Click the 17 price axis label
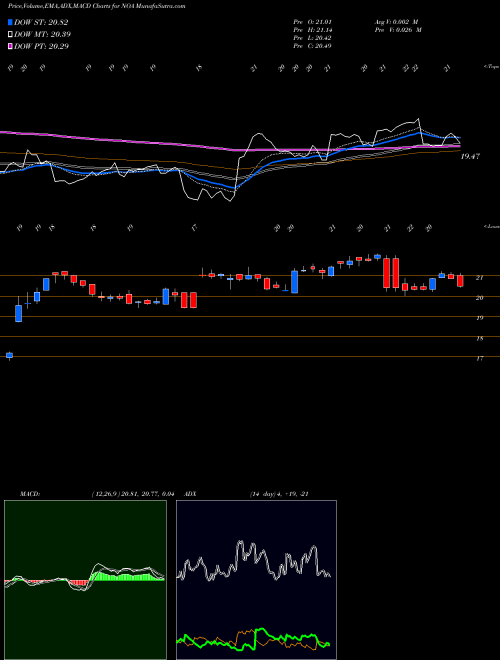Image resolution: width=500 pixels, height=660 pixels. pos(479,359)
